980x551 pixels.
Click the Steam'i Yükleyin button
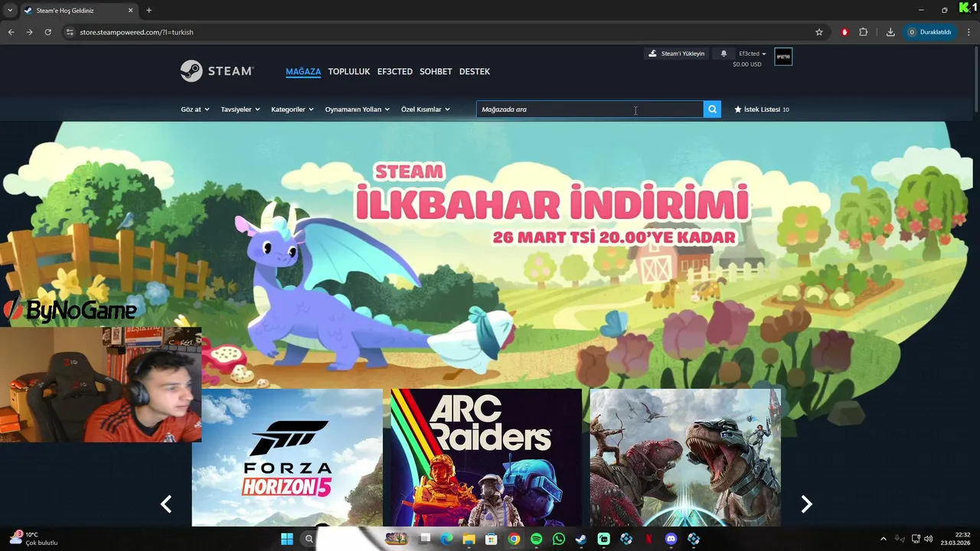coord(677,54)
